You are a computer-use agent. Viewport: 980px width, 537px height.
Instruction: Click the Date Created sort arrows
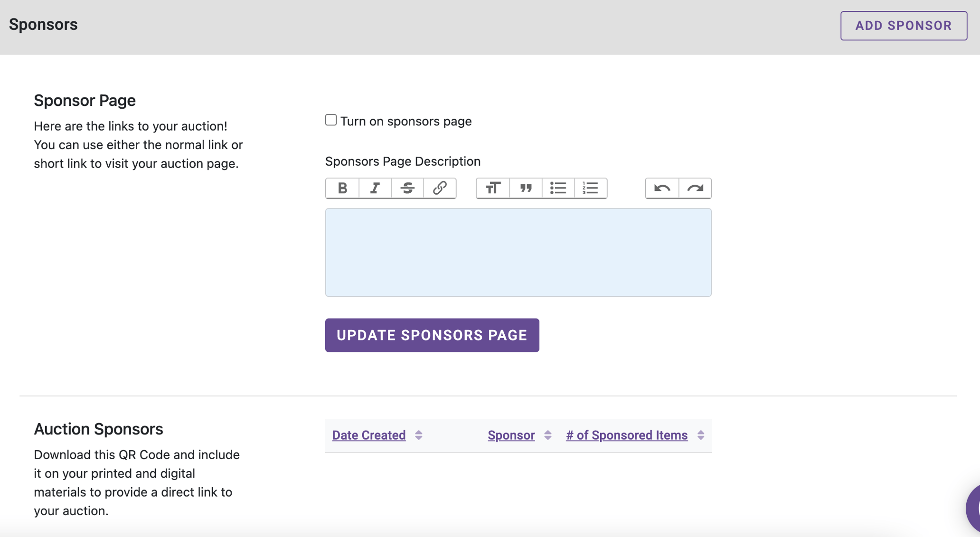pos(418,435)
